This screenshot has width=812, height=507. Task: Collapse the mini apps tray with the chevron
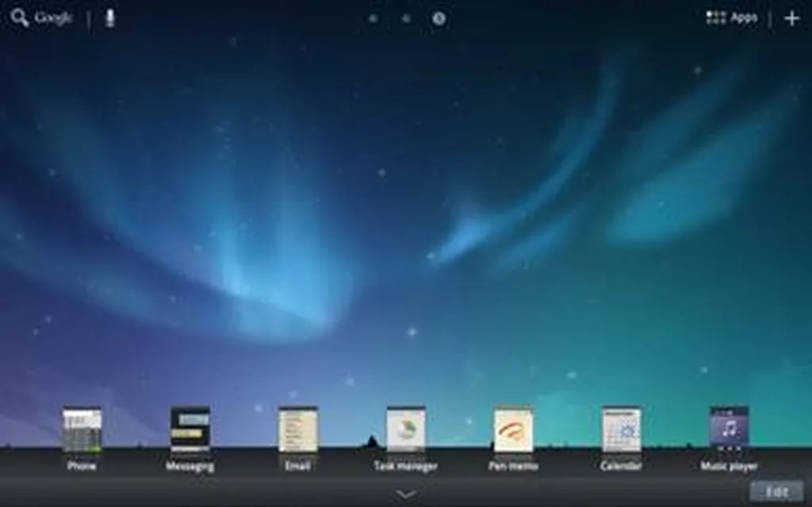pos(406,494)
